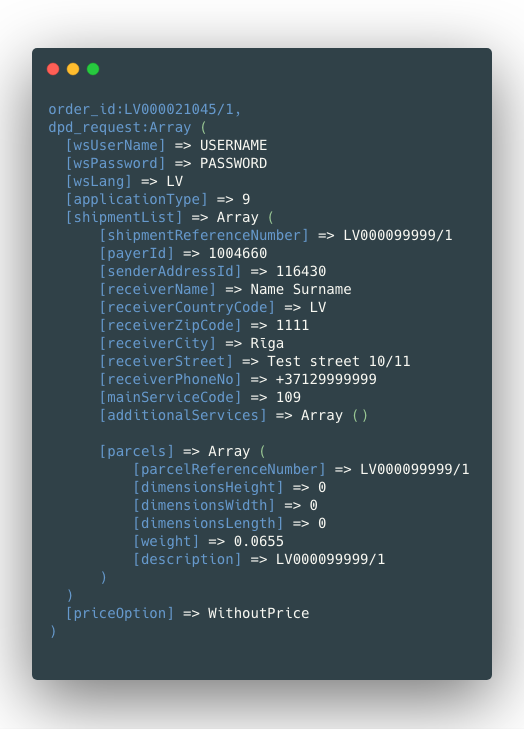Click the PASSWORD value
Screen dimensions: 524x729
coord(233,164)
